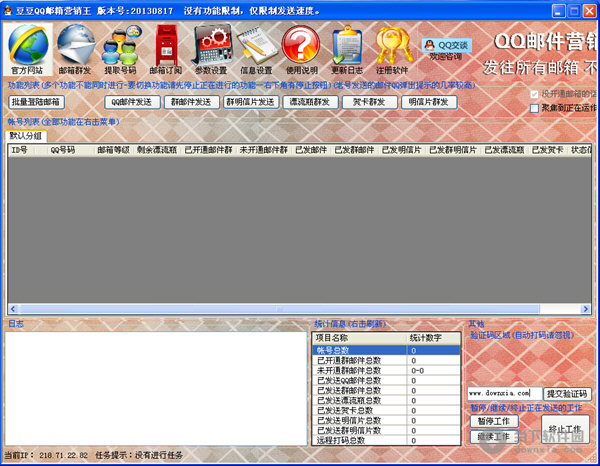Click the 已开通邮件群 column header

coord(209,150)
